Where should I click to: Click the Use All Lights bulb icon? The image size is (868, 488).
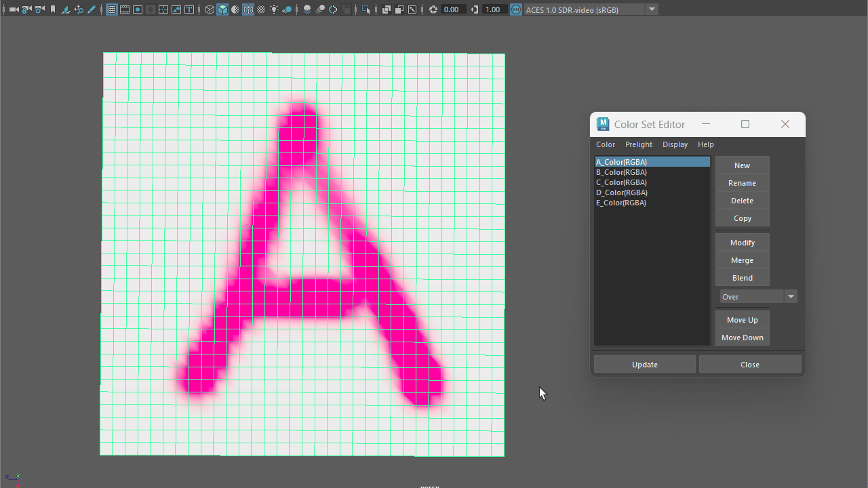(x=274, y=9)
